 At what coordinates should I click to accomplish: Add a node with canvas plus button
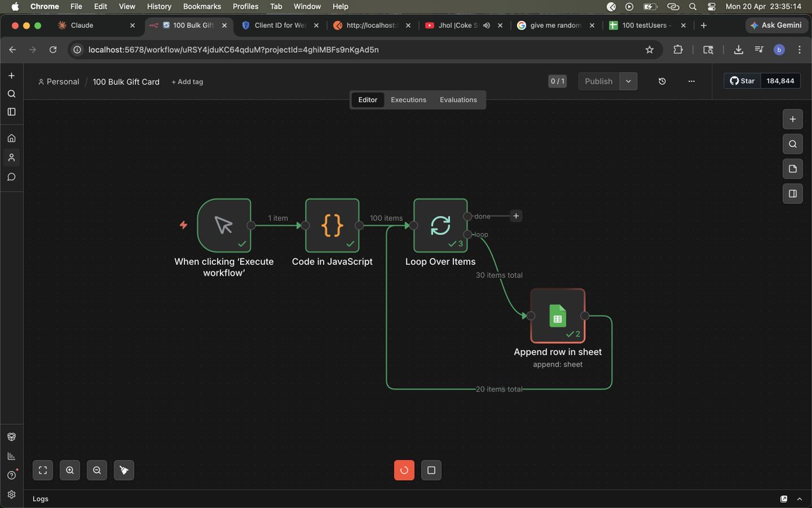[792, 119]
